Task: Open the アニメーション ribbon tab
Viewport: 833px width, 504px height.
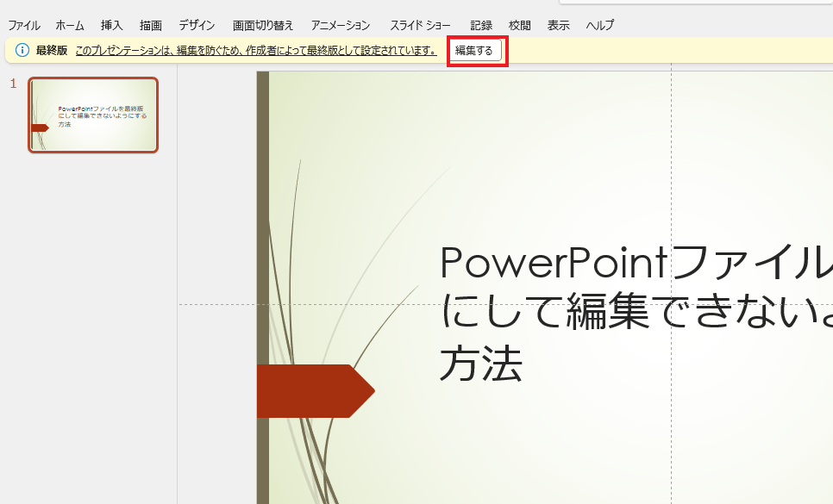Action: [341, 26]
